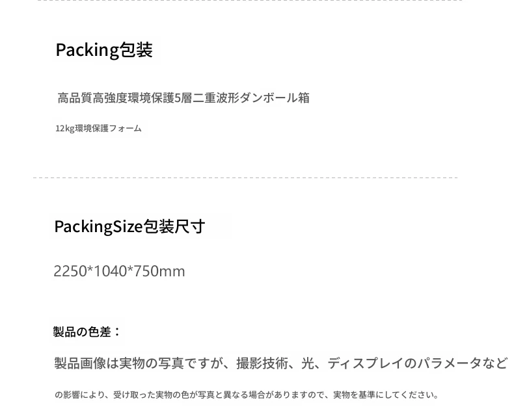The image size is (514, 420).
Task: Click the 高品質高強度 text at line start
Action: click(92, 98)
